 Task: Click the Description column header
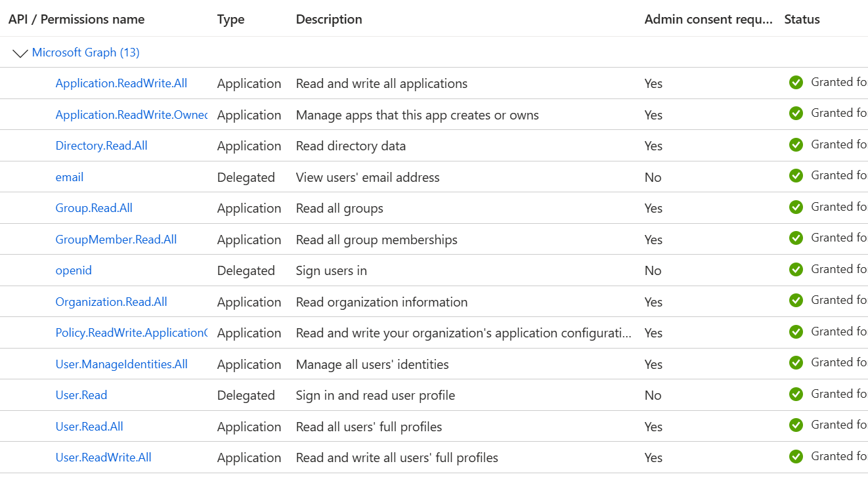point(329,19)
